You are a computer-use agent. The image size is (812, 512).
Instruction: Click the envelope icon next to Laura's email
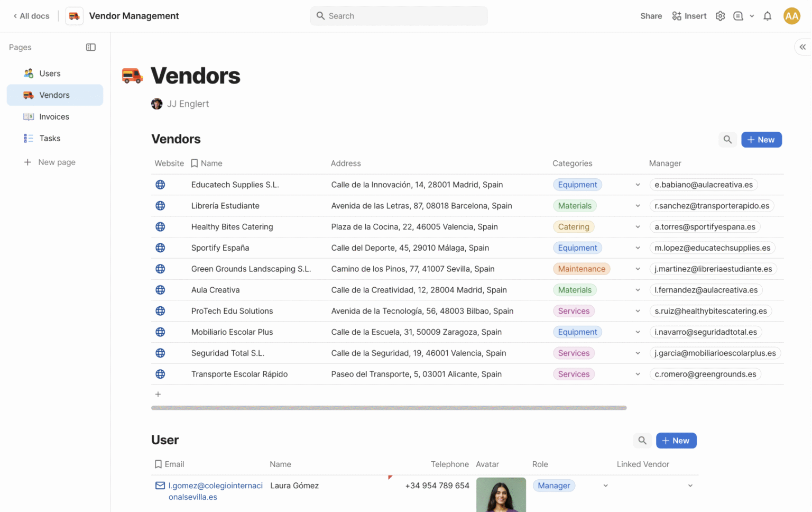[159, 485]
